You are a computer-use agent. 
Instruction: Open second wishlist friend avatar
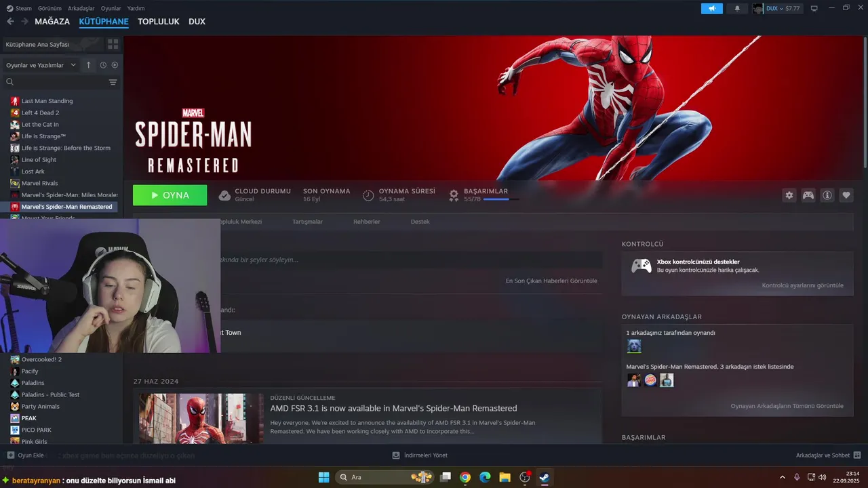[650, 380]
